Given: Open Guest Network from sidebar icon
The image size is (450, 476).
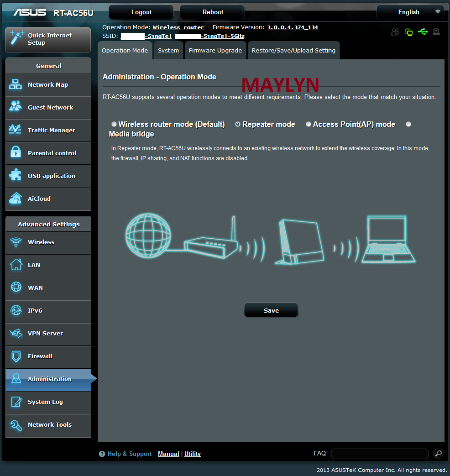Looking at the screenshot, I should [x=16, y=107].
